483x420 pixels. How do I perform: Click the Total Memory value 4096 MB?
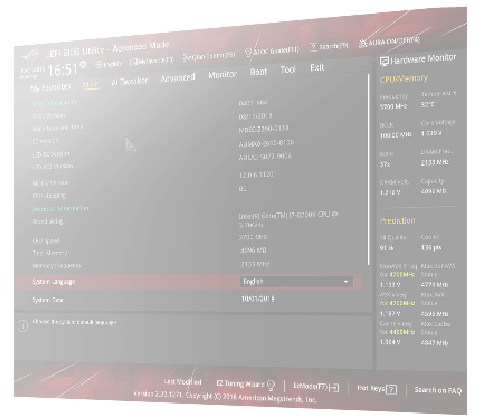click(x=253, y=250)
